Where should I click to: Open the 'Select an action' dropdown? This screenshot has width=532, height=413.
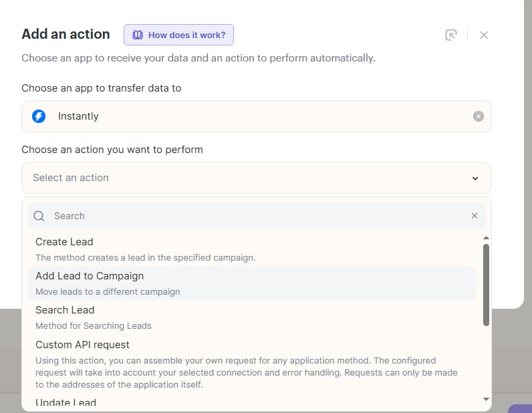256,178
